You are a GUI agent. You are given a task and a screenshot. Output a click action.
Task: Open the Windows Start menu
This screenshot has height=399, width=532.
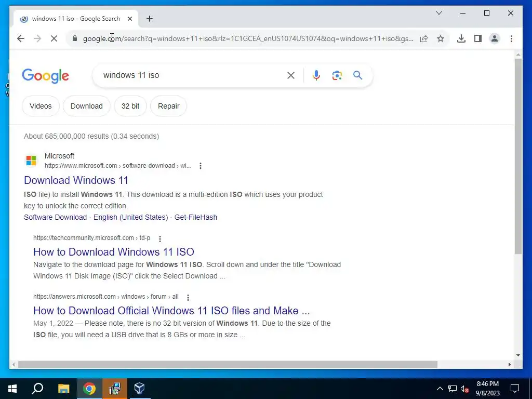coord(12,389)
